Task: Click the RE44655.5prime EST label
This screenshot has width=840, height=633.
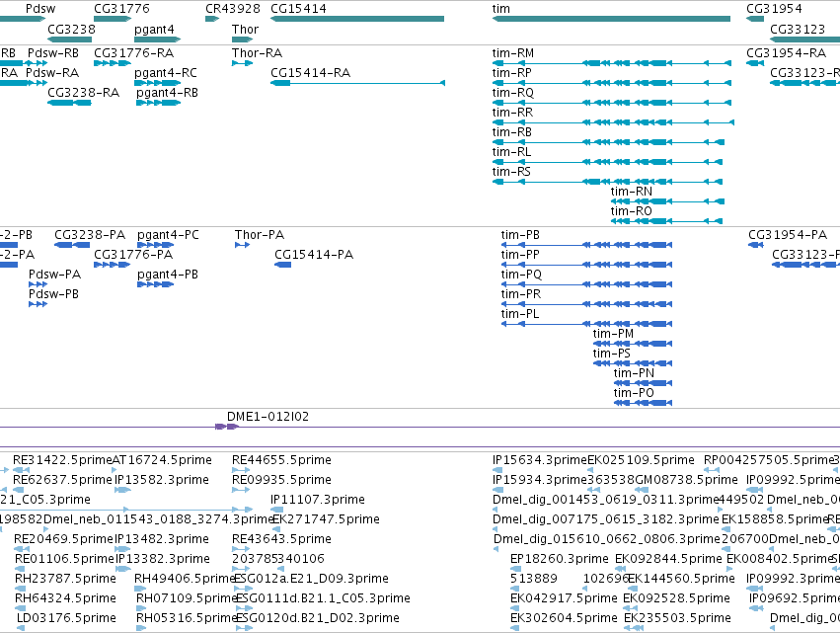Action: click(x=281, y=460)
